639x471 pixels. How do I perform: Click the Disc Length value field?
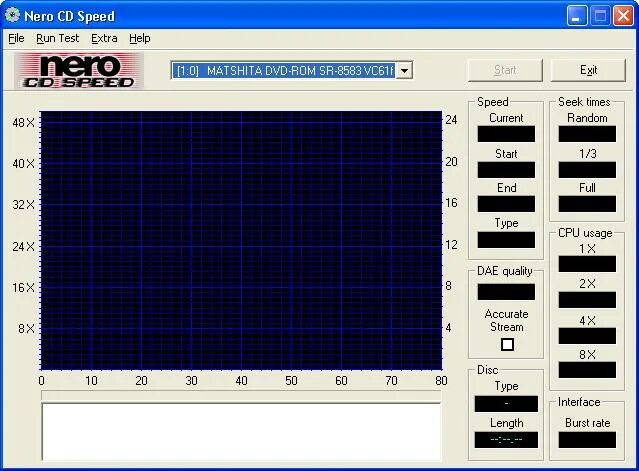(506, 440)
